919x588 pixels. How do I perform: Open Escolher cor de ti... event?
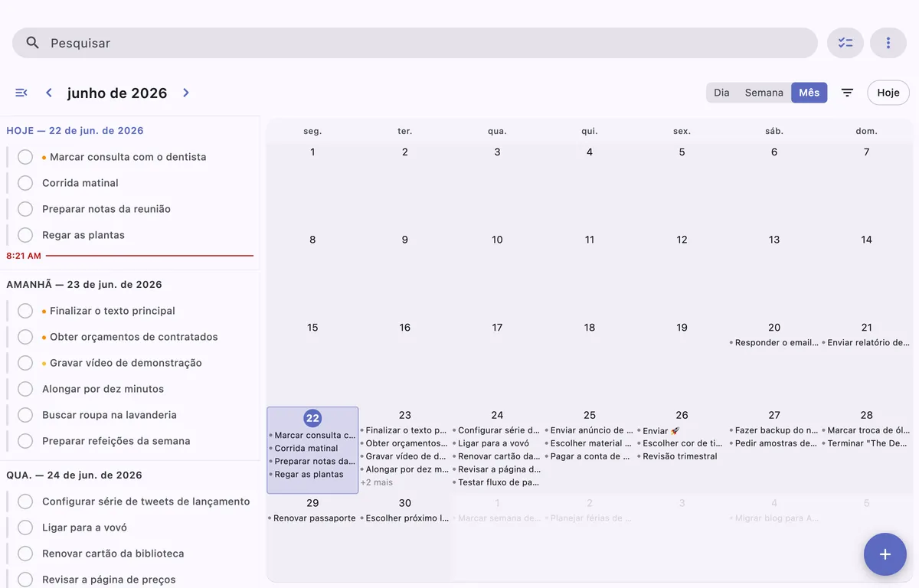(x=682, y=443)
